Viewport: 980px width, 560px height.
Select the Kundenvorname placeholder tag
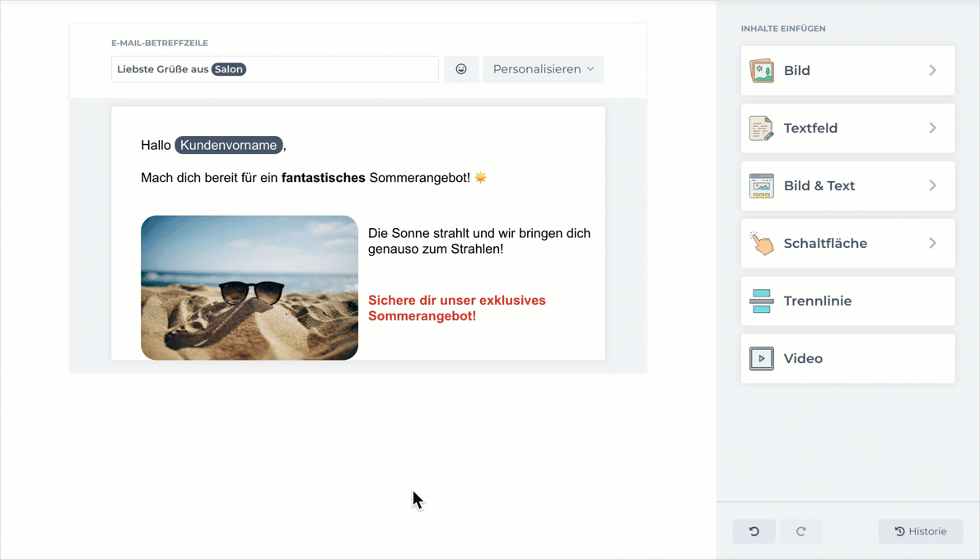(229, 145)
